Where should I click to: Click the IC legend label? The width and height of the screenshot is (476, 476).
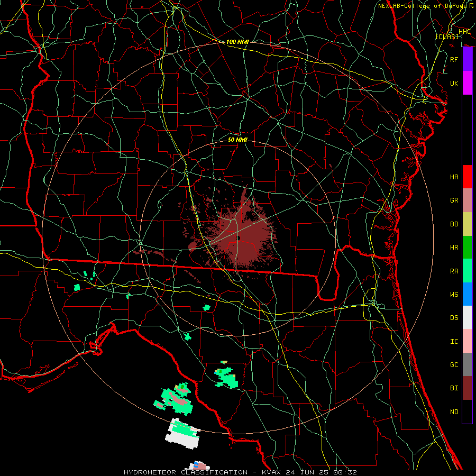coord(454,342)
